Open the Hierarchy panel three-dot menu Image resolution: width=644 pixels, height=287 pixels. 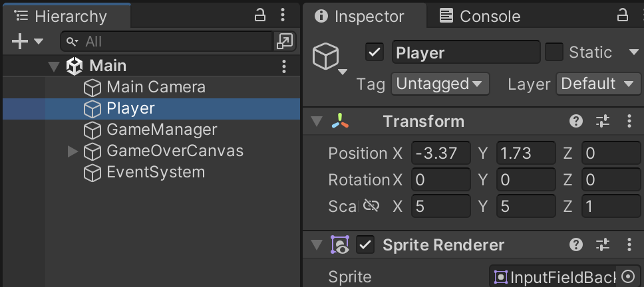point(283,15)
